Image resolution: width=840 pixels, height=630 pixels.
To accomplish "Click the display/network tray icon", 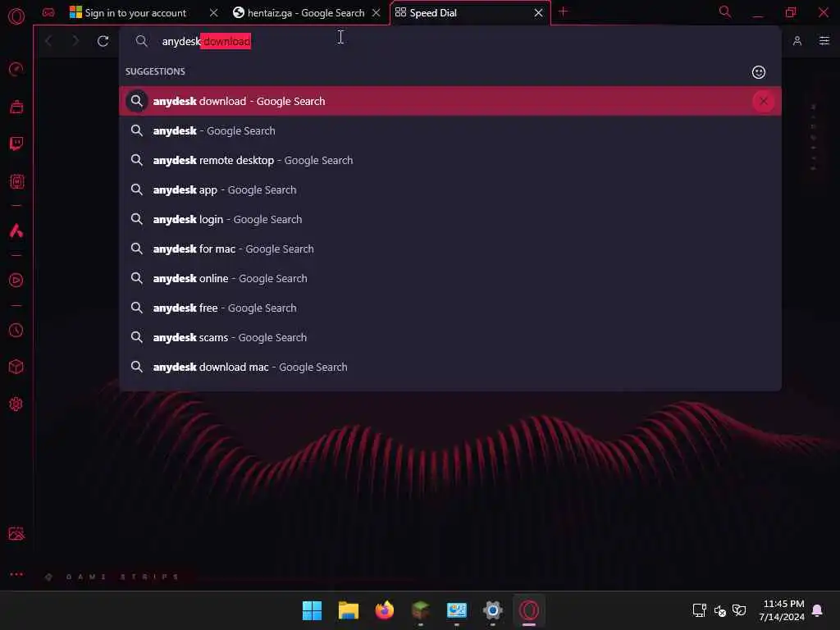I will [x=699, y=610].
